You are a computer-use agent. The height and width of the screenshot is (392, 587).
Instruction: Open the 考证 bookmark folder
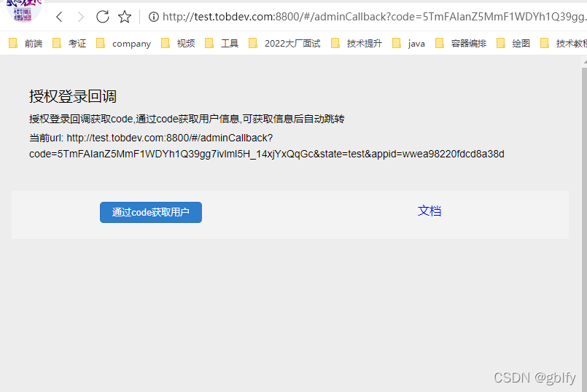(x=69, y=44)
